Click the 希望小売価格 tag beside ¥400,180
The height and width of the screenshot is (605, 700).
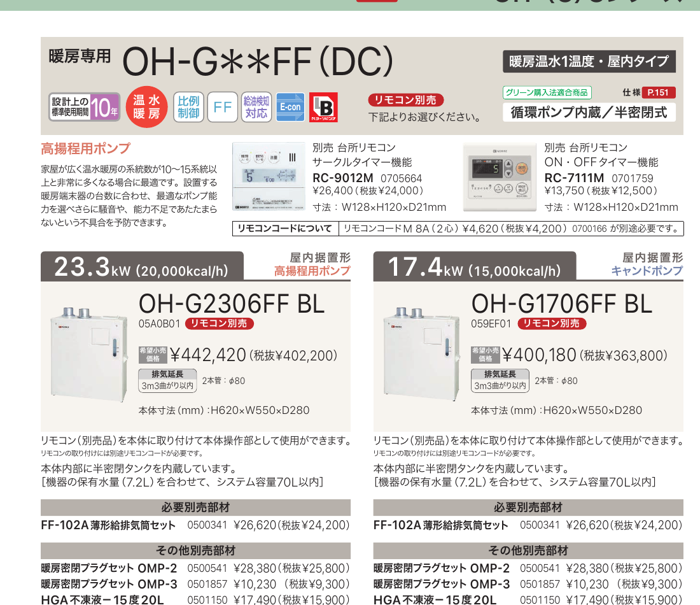486,355
